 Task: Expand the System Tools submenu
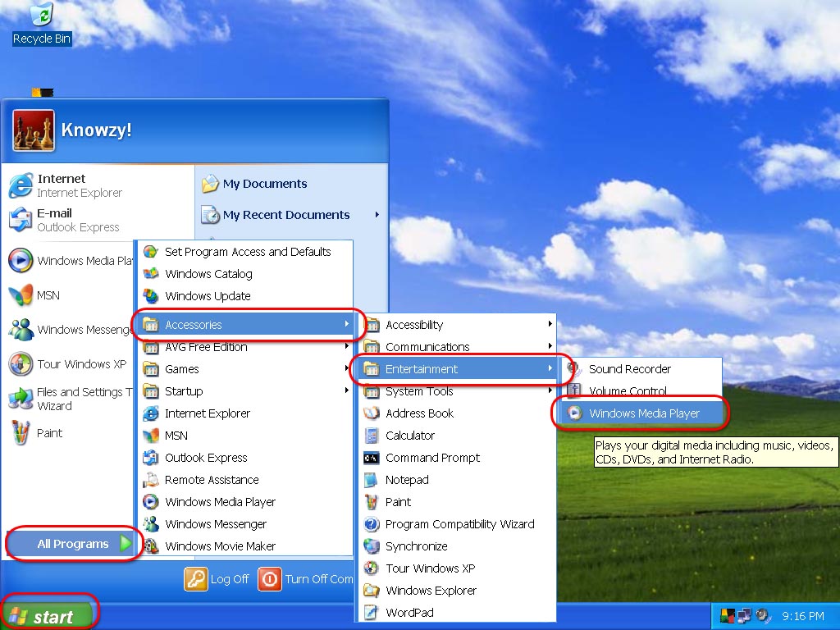[458, 391]
